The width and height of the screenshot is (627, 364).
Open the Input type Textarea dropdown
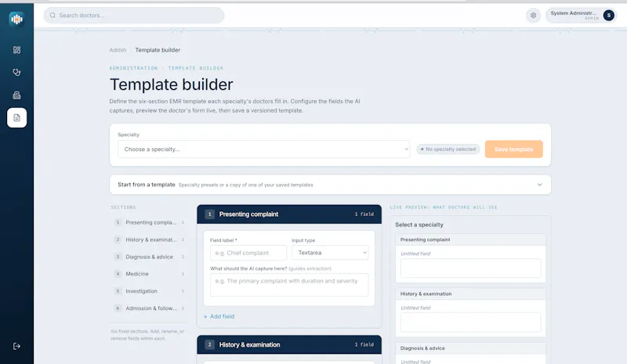point(330,253)
